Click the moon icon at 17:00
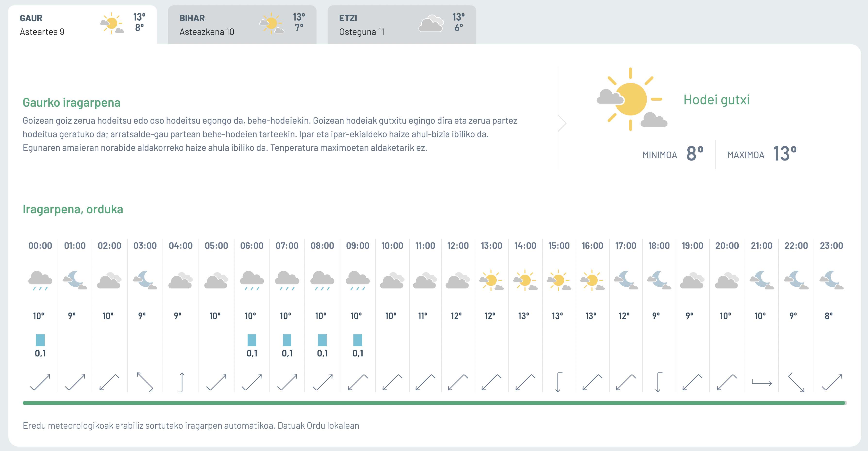This screenshot has height=451, width=868. (626, 280)
